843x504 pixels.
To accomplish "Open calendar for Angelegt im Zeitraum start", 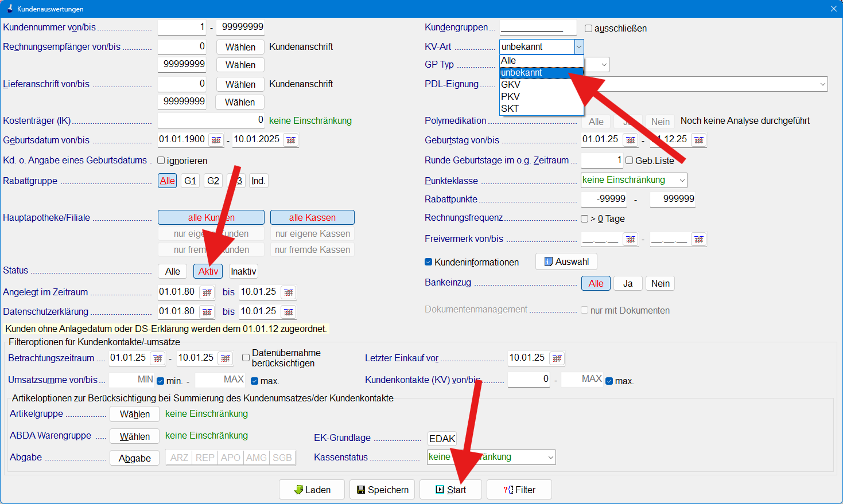I will click(x=207, y=292).
